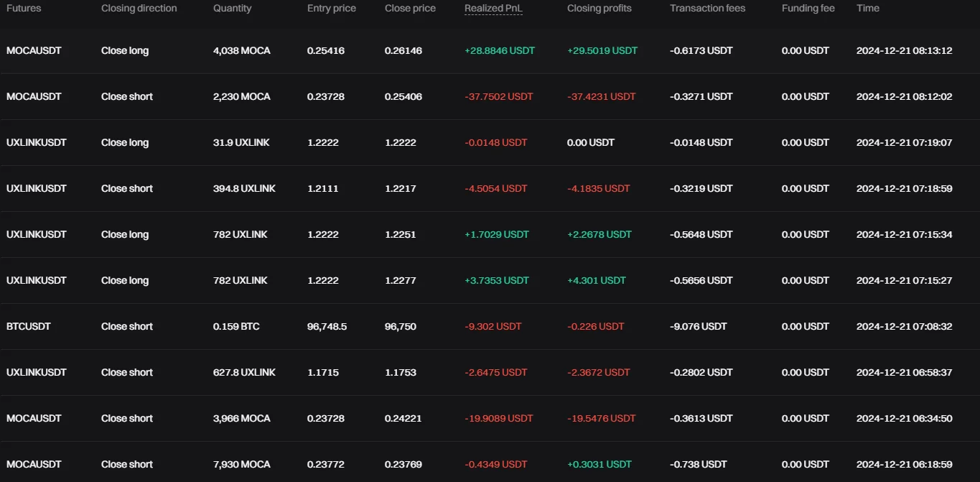This screenshot has width=980, height=482.
Task: Select the 96,748.5 entry price cell
Action: (x=327, y=327)
